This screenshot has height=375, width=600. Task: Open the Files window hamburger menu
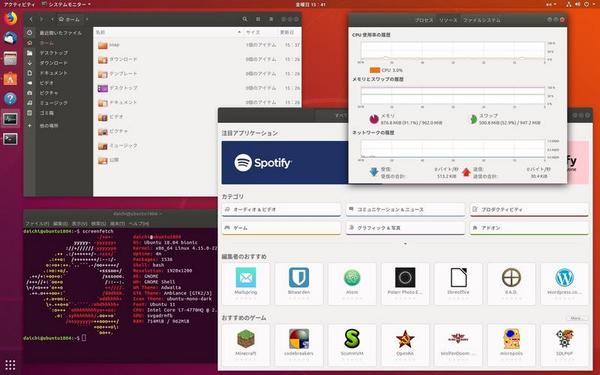271,19
